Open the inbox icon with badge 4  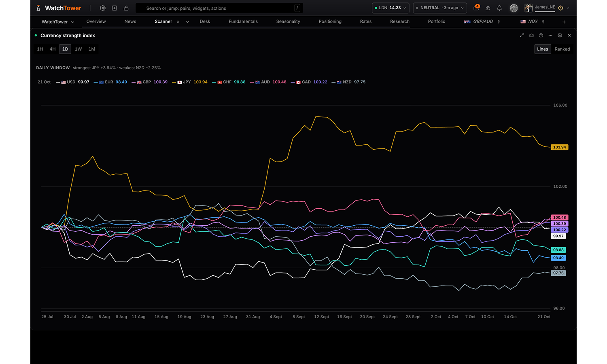pos(476,8)
